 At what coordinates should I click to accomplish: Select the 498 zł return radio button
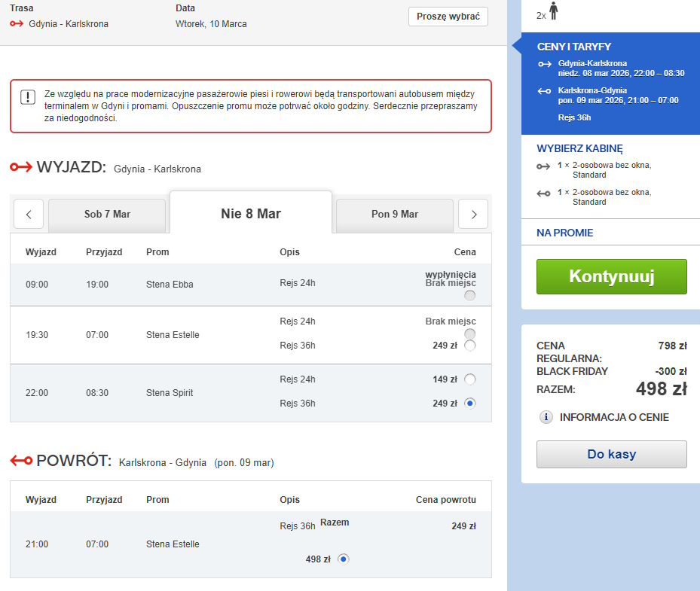[x=343, y=559]
